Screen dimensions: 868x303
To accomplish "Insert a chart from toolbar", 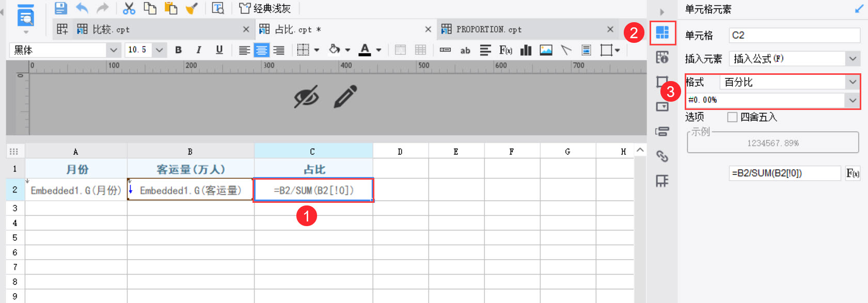I will coord(526,50).
